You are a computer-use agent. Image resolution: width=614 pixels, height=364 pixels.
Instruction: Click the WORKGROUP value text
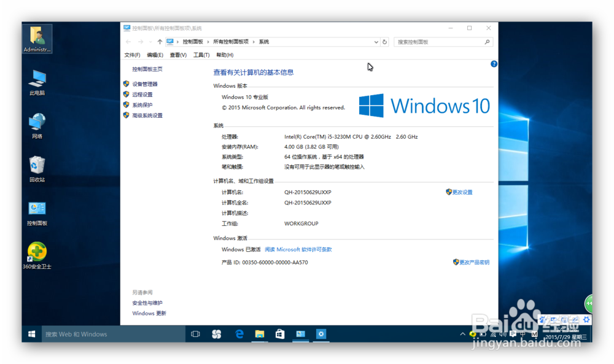click(x=301, y=224)
